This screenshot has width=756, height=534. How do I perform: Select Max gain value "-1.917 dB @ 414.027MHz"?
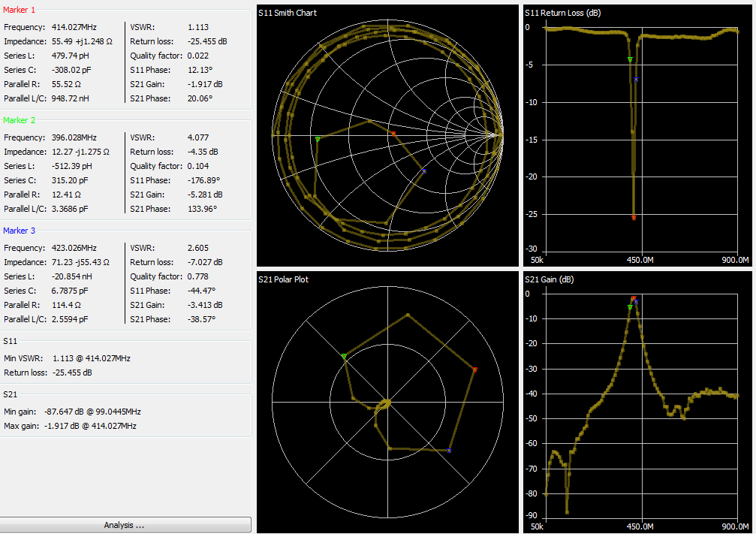click(90, 426)
